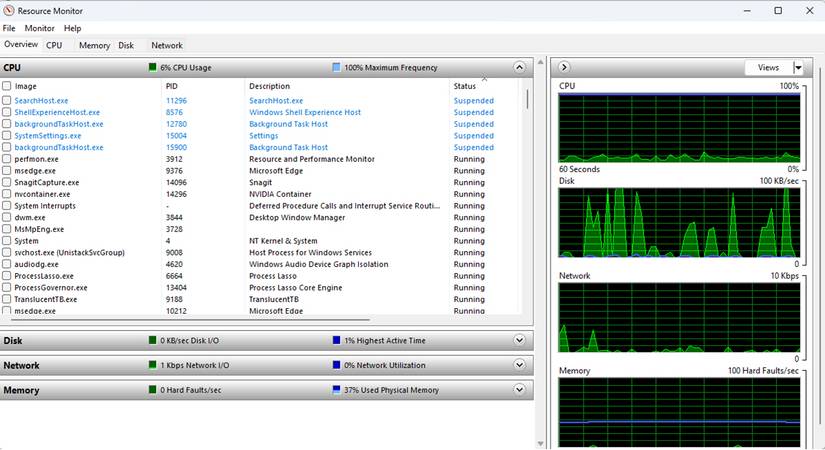
Task: Sort processes by the PID column header
Action: (x=171, y=86)
